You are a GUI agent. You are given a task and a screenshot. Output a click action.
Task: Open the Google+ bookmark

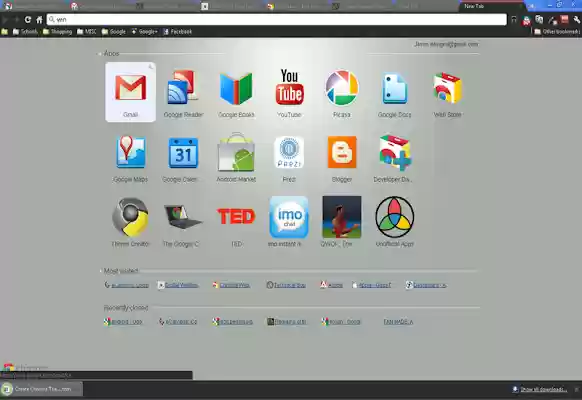click(x=144, y=32)
